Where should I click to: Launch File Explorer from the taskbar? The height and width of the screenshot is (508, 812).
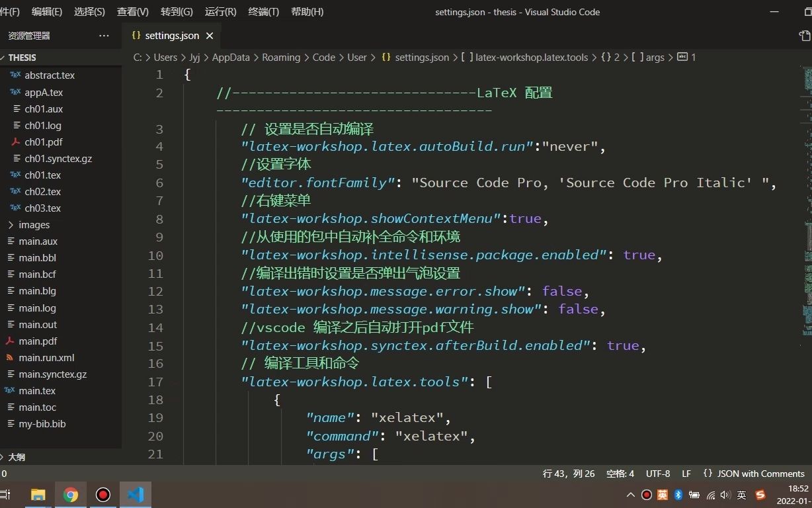click(x=38, y=494)
